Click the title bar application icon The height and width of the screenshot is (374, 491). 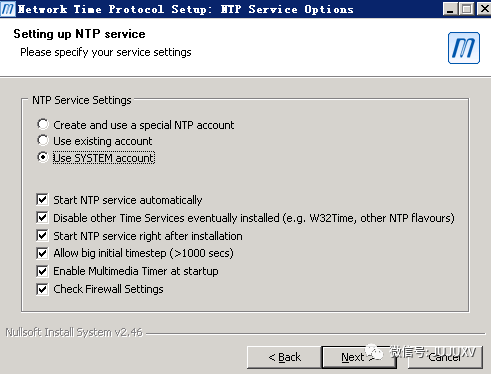[8, 9]
